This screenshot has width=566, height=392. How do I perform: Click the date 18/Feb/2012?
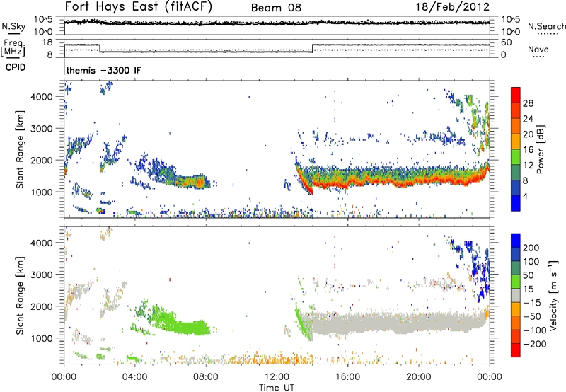click(453, 7)
